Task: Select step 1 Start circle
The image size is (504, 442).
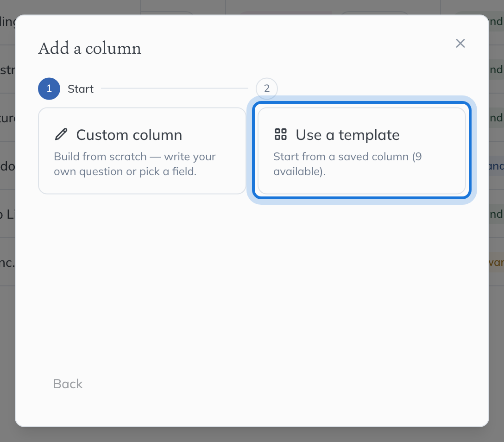Action: 49,88
